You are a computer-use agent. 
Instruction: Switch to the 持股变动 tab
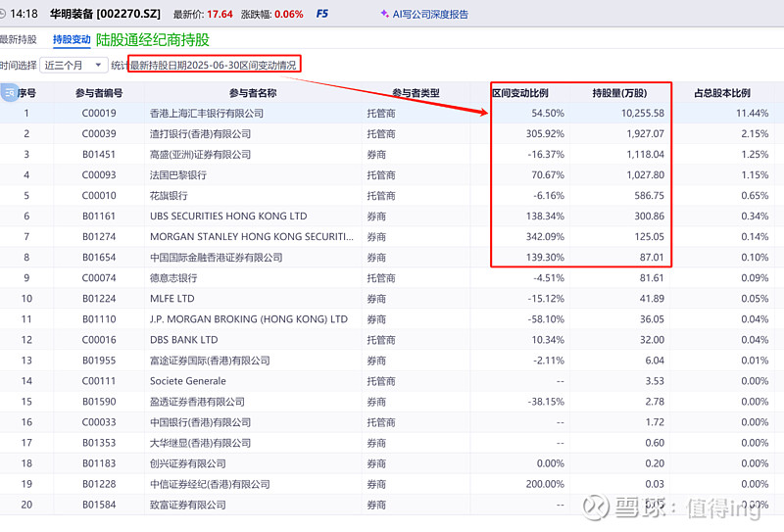72,39
